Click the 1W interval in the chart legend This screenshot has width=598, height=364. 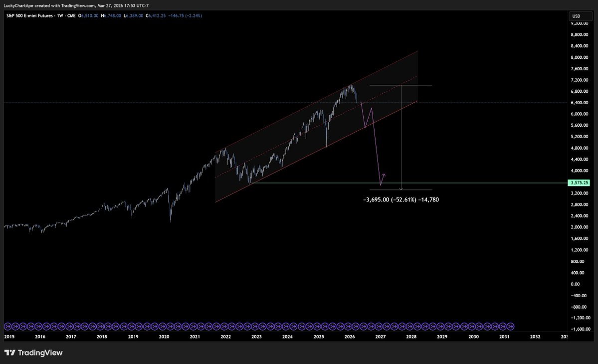60,15
